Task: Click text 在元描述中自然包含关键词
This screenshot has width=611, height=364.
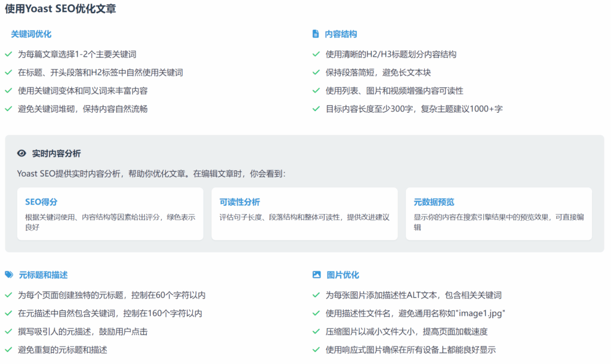Action: tap(110, 313)
